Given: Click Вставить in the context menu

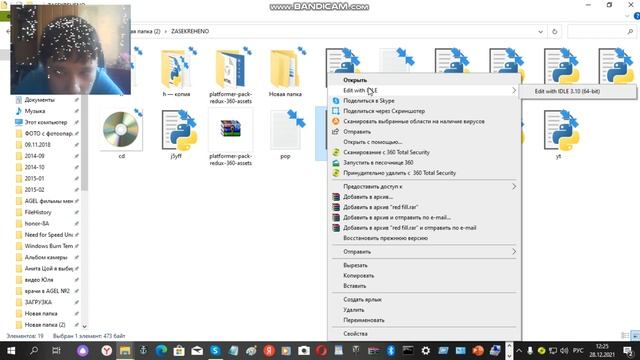Looking at the screenshot, I should click(x=354, y=286).
